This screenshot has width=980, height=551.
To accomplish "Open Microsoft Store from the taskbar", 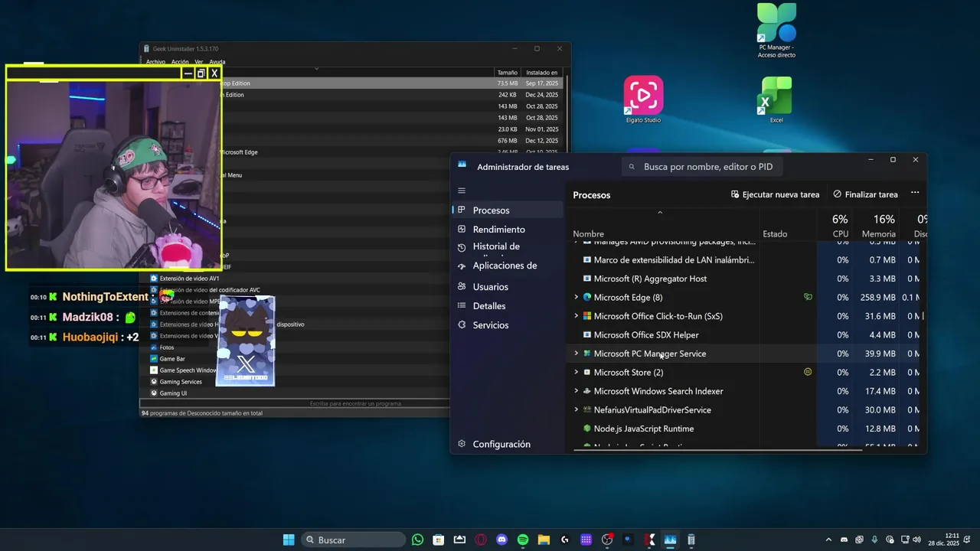I will pyautogui.click(x=439, y=540).
